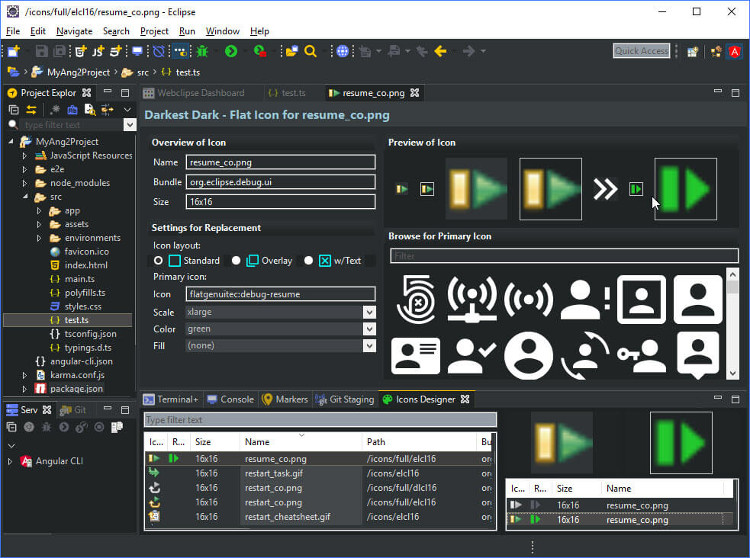This screenshot has width=750, height=558.
Task: Open the File menu
Action: coord(13,31)
